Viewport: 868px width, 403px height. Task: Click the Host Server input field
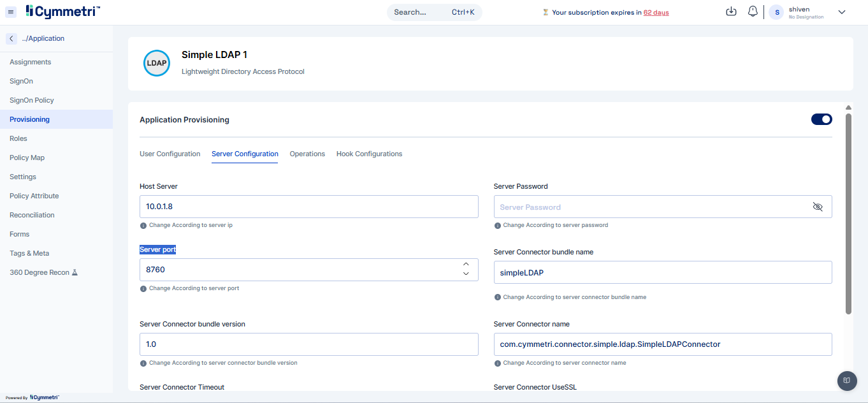[x=308, y=207]
